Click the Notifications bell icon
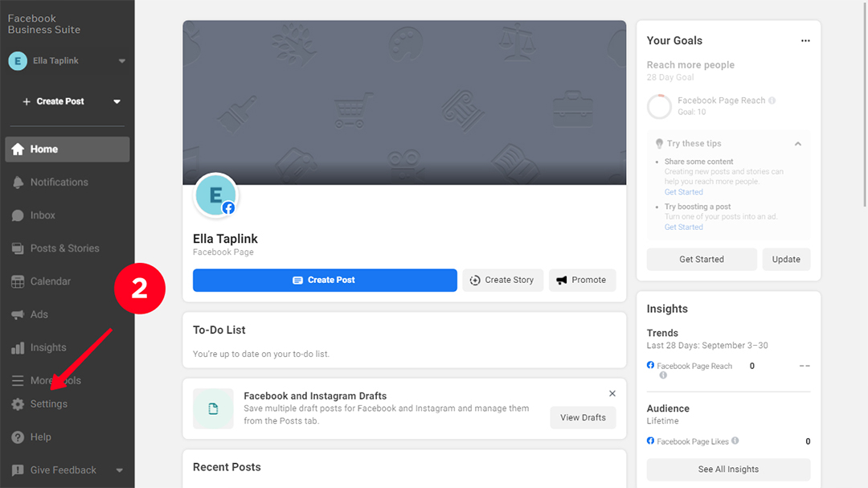This screenshot has height=488, width=868. (x=18, y=182)
